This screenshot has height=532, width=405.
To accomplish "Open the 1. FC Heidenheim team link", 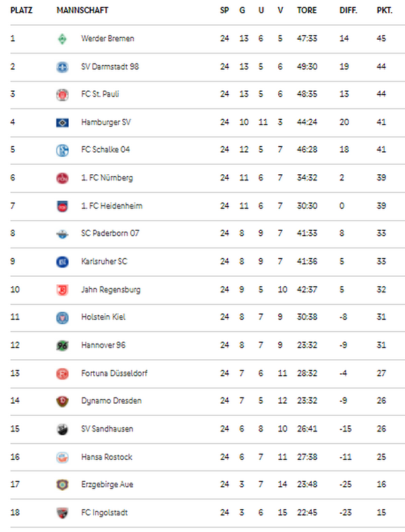I will click(x=111, y=206).
